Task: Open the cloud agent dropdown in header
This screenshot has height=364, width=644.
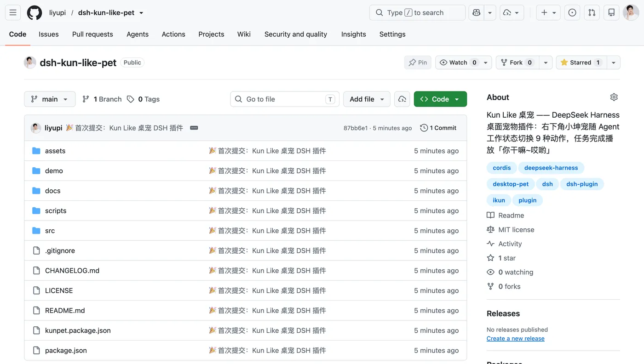Action: [511, 13]
